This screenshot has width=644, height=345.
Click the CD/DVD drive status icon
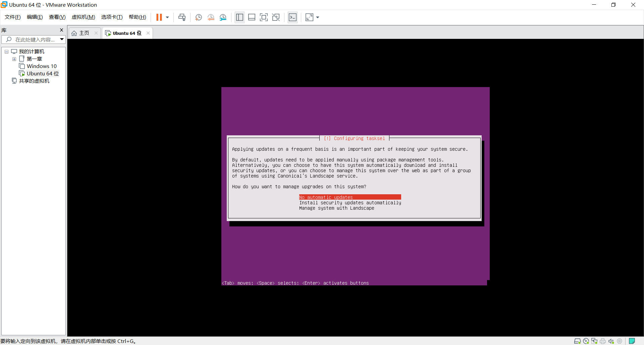(x=586, y=341)
